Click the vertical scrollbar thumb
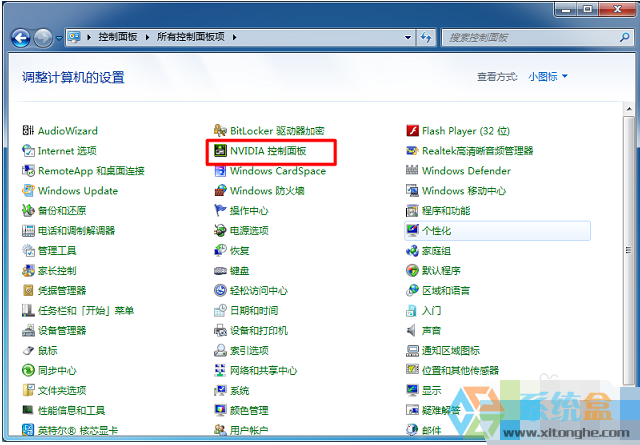This screenshot has width=640, height=445. [x=629, y=250]
